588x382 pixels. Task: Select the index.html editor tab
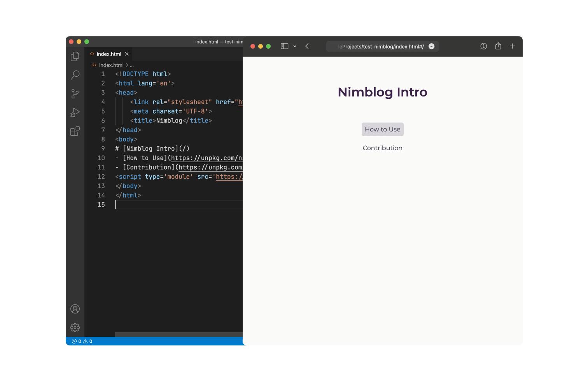coord(109,54)
